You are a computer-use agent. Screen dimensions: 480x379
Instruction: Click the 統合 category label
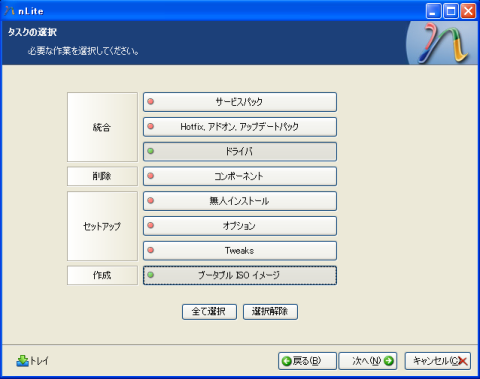pyautogui.click(x=102, y=127)
